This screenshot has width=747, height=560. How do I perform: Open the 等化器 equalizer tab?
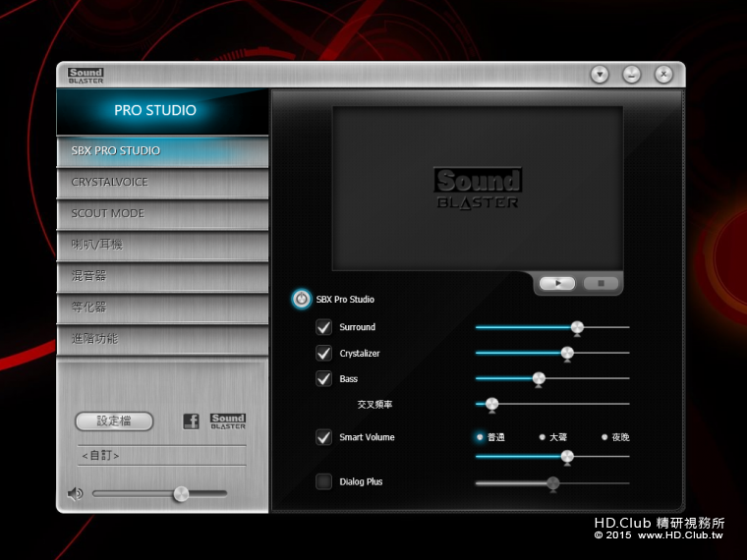[x=162, y=308]
